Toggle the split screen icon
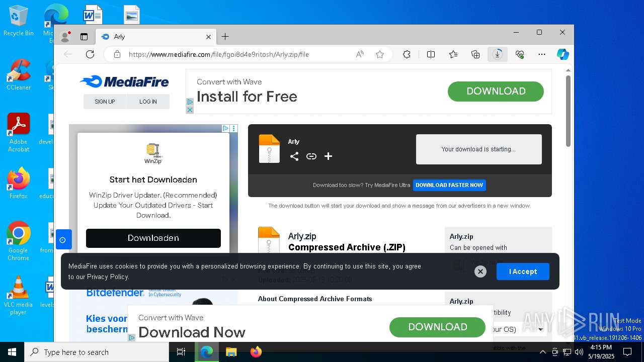This screenshot has height=362, width=644. (x=431, y=54)
